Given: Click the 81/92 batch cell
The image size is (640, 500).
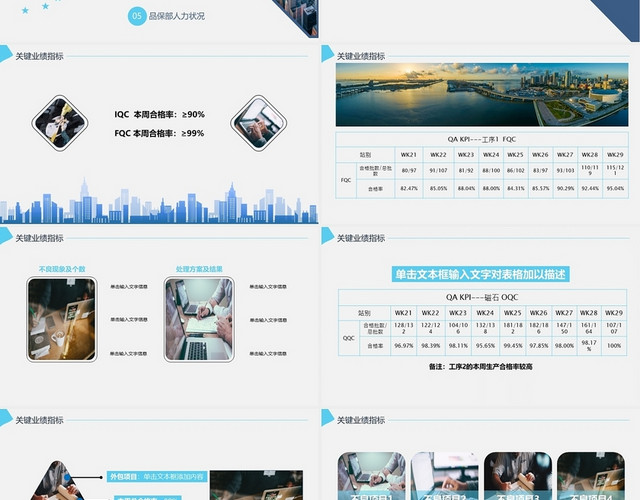Looking at the screenshot, I should tap(466, 171).
